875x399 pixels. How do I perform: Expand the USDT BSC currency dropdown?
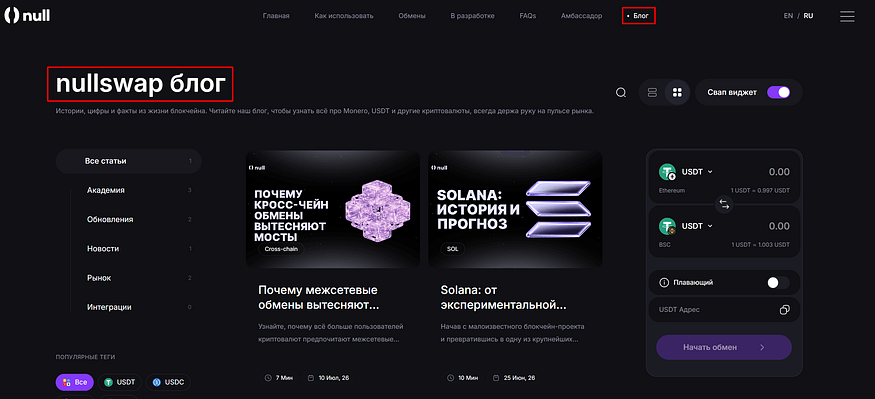pyautogui.click(x=696, y=226)
